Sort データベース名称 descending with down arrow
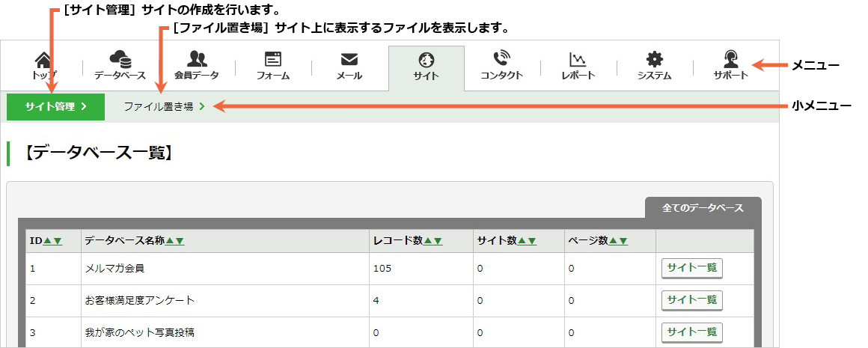Viewport: 868px width, 348px height. point(180,241)
